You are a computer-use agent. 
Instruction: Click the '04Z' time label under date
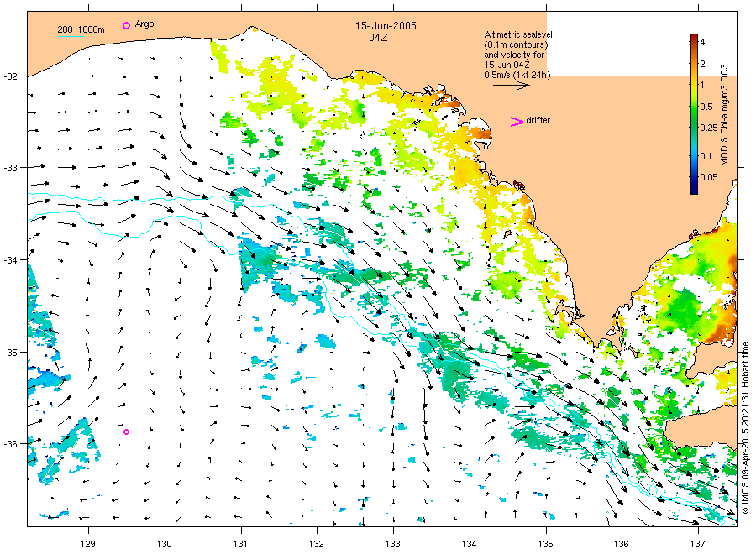coord(378,38)
